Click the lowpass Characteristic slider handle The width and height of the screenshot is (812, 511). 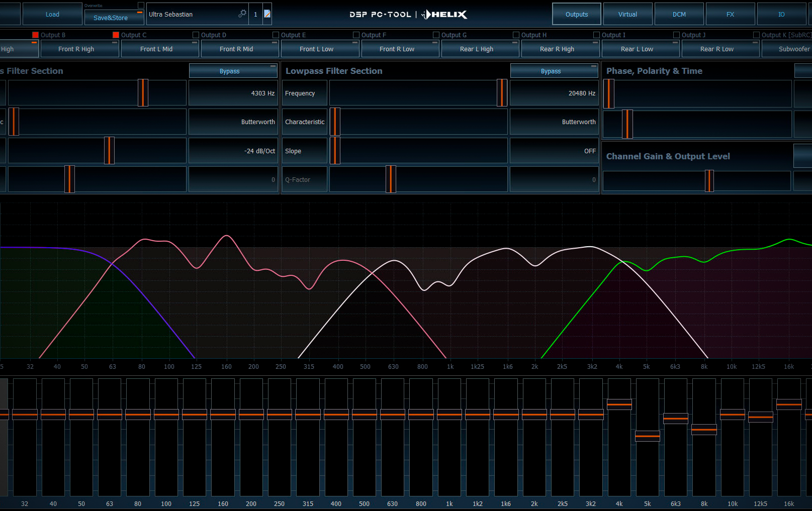coord(335,122)
